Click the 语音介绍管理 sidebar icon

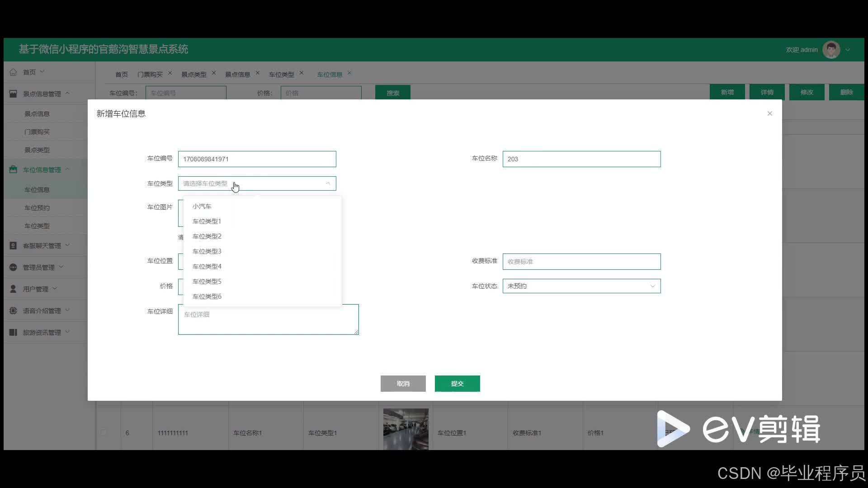click(13, 311)
